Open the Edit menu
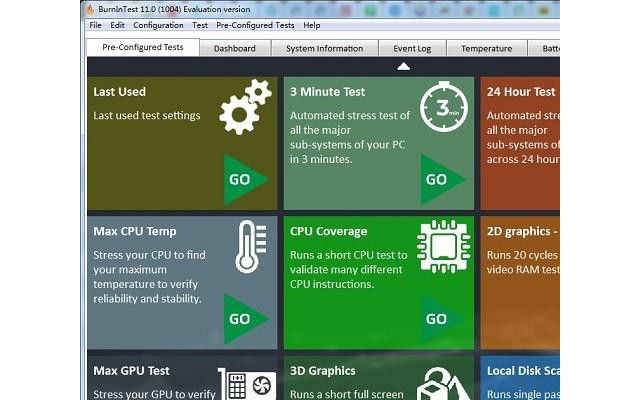640x400 pixels. click(x=117, y=25)
